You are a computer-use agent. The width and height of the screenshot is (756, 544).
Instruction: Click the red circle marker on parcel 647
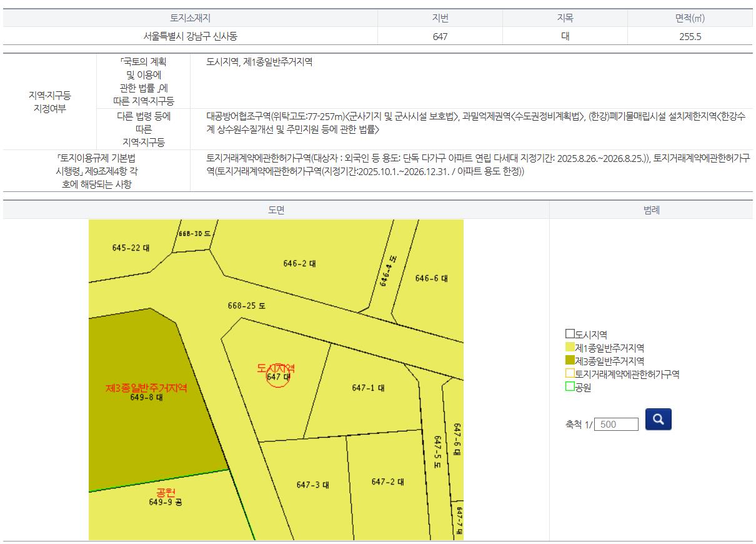(x=278, y=376)
